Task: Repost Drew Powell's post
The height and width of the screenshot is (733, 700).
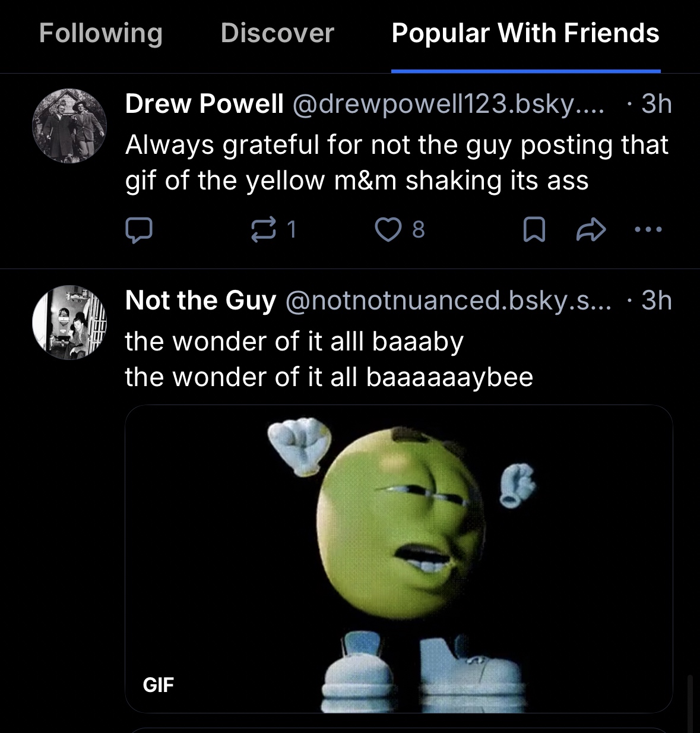Action: [264, 230]
